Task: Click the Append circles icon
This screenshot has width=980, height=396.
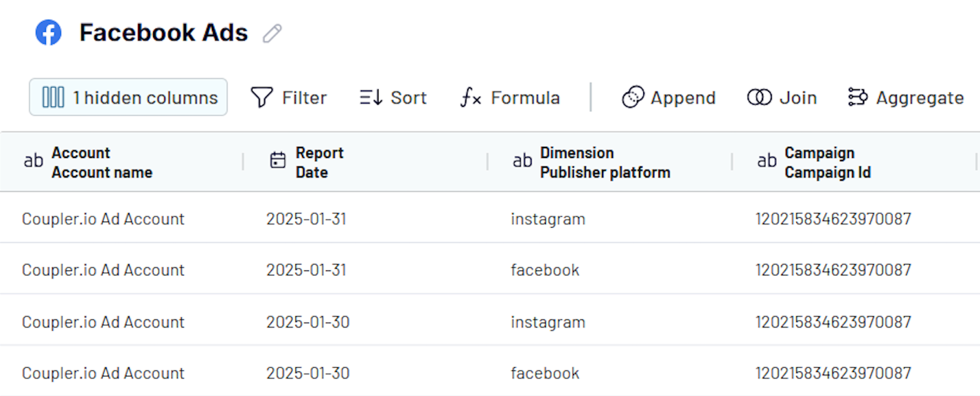Action: pos(633,97)
